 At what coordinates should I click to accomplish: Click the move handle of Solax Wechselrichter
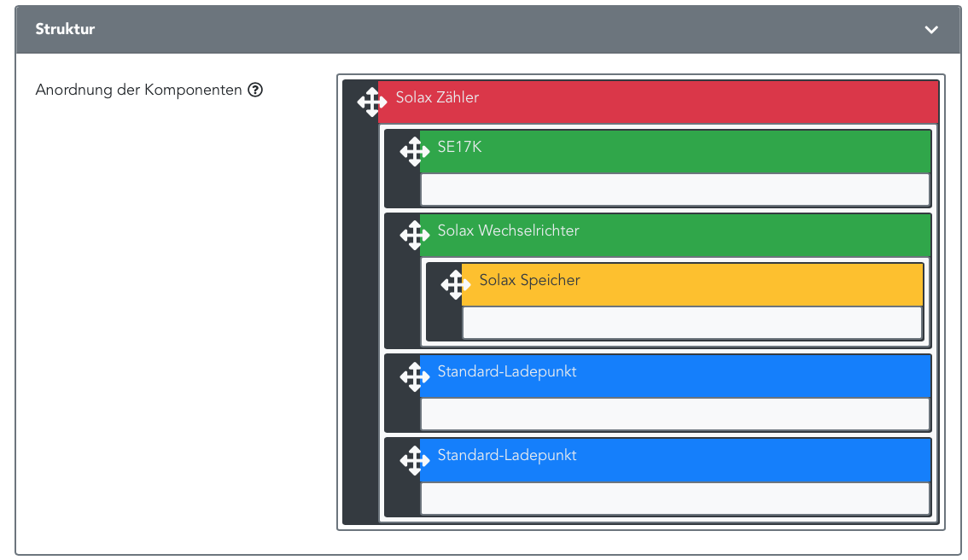[414, 236]
